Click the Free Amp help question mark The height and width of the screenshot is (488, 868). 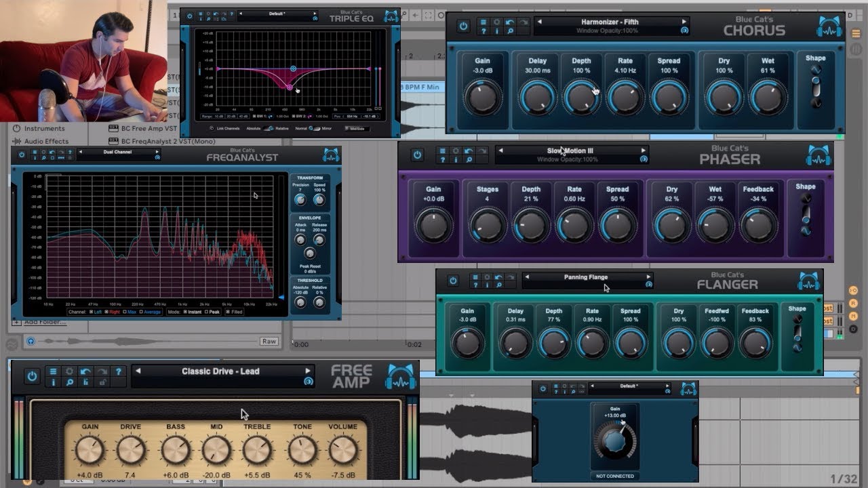point(118,371)
